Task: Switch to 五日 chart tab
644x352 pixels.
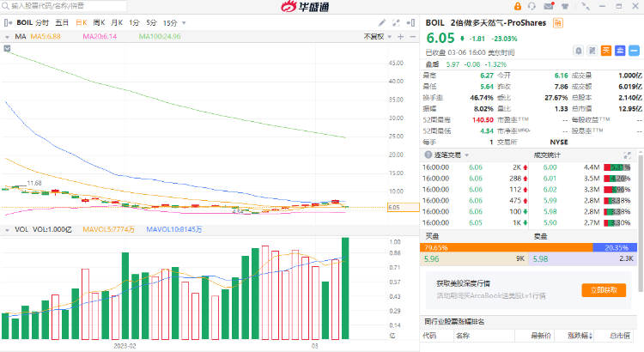Action: tap(62, 22)
